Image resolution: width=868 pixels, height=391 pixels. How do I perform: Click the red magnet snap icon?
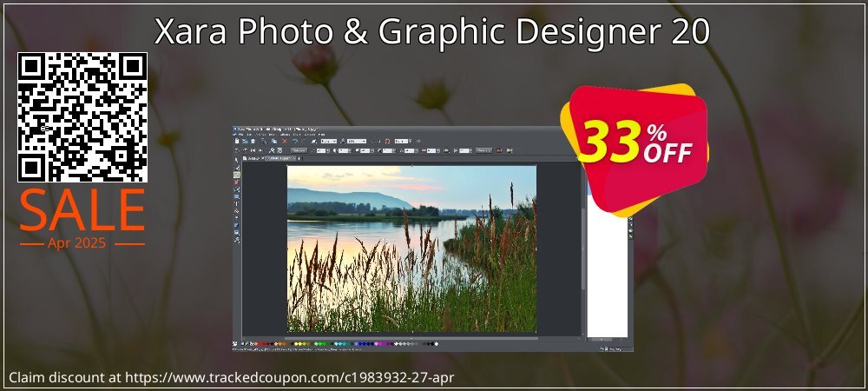point(387,142)
